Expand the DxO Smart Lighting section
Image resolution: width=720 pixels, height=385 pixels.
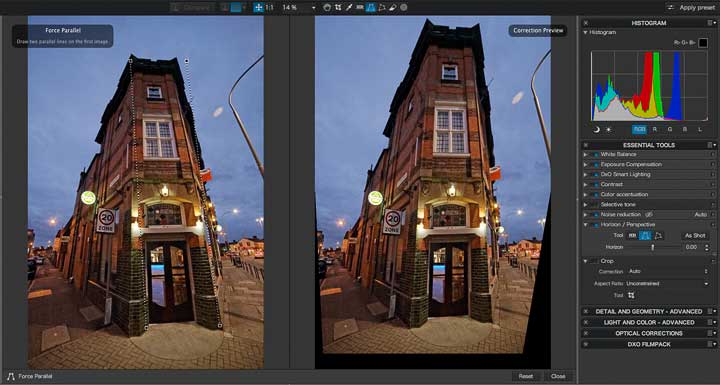[585, 175]
